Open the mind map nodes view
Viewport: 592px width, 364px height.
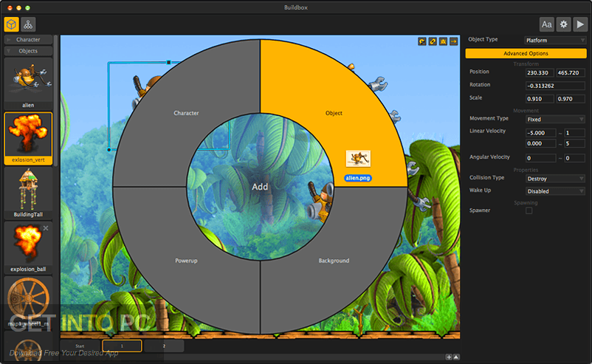(28, 24)
